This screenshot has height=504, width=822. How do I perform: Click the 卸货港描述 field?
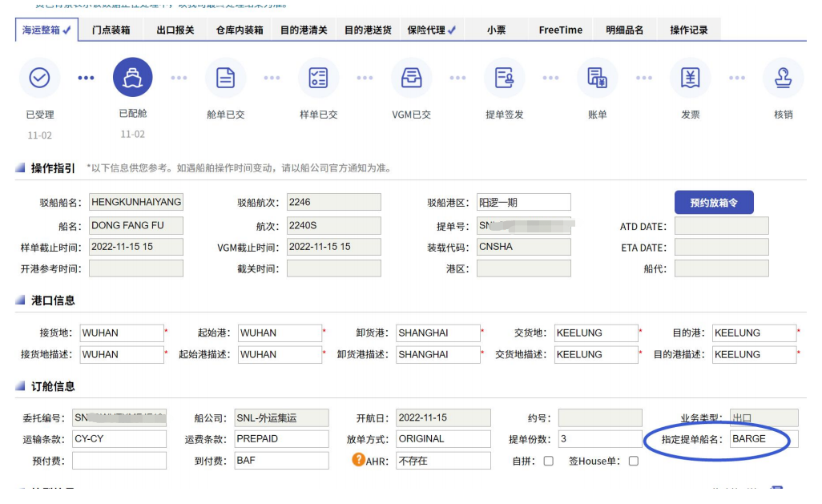coord(438,354)
